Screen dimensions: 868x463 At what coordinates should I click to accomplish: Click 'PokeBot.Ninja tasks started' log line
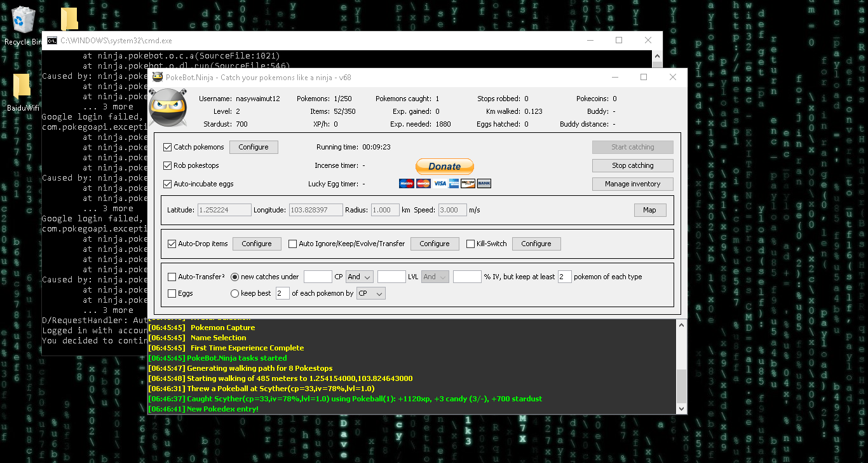217,358
